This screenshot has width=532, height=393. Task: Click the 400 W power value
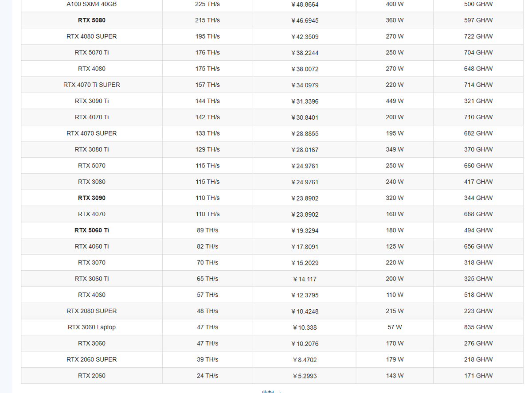395,4
